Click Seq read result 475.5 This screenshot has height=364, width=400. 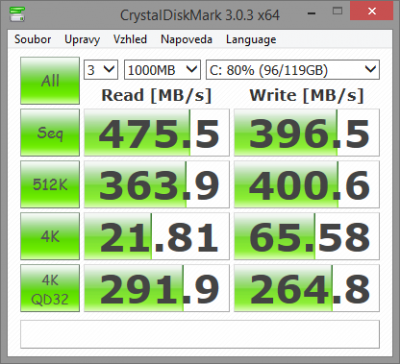click(157, 132)
